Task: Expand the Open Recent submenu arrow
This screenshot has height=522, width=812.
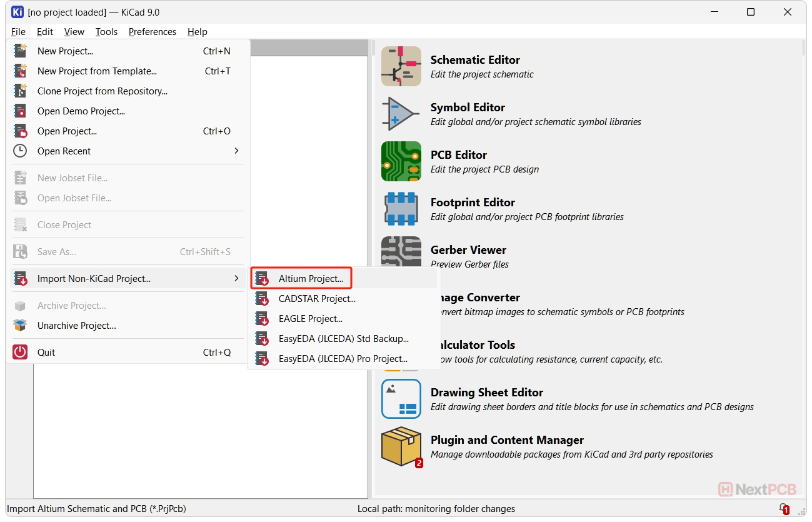Action: tap(236, 151)
